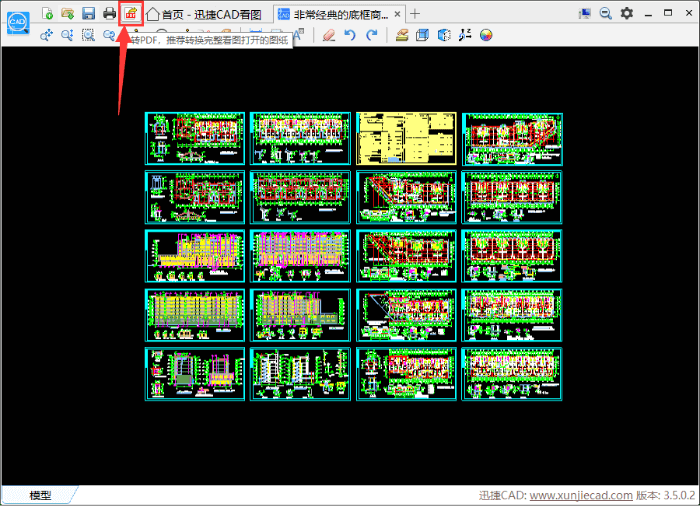Viewport: 700px width, 506px height.
Task: Redo the last action
Action: [372, 35]
